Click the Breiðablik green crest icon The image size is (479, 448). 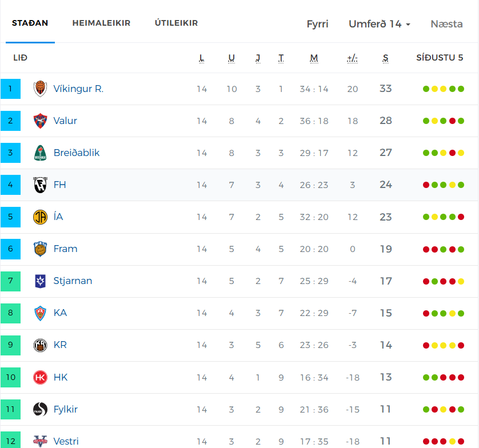pyautogui.click(x=40, y=153)
